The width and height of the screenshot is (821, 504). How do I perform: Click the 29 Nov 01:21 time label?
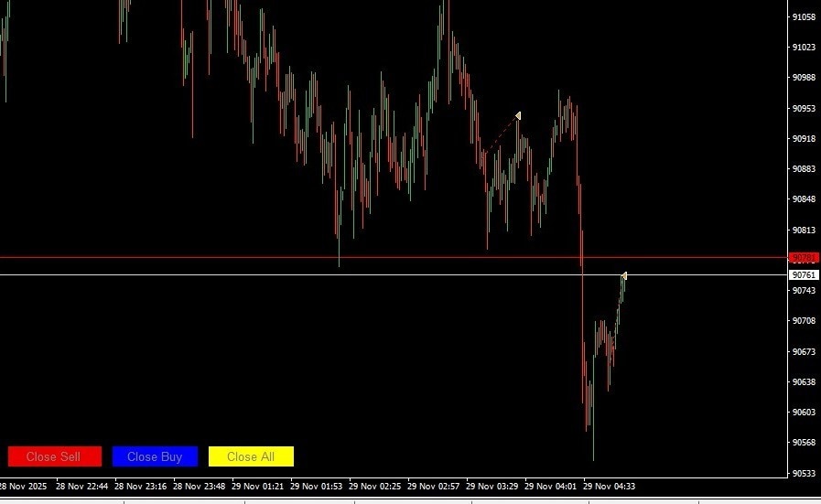(x=257, y=487)
